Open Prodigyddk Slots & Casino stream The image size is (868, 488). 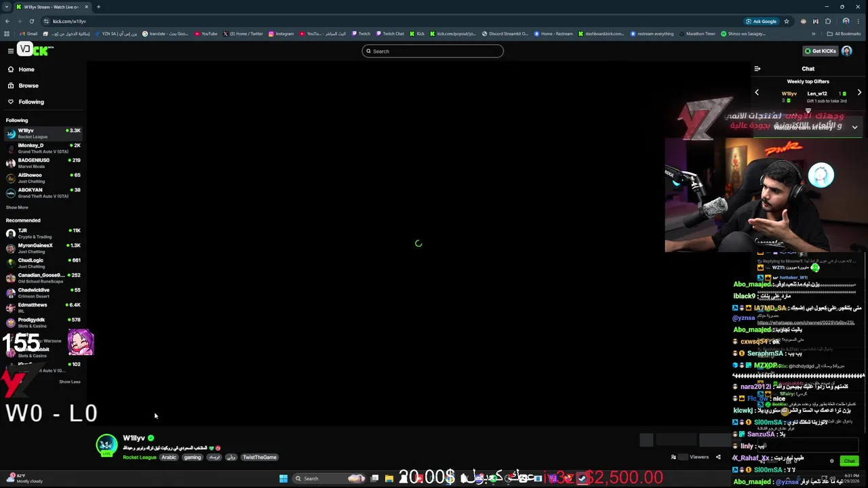[43, 323]
